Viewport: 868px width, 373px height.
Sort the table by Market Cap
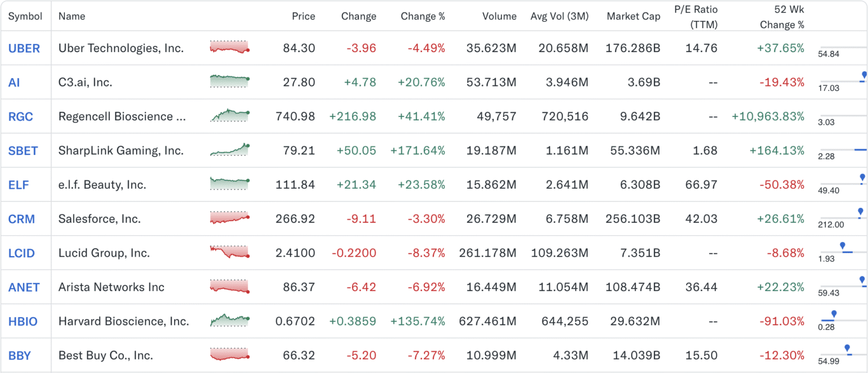pos(633,16)
